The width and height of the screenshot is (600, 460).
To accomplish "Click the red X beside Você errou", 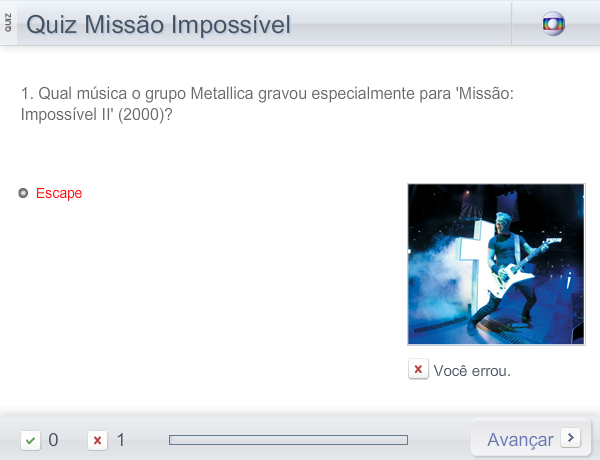I will point(418,369).
